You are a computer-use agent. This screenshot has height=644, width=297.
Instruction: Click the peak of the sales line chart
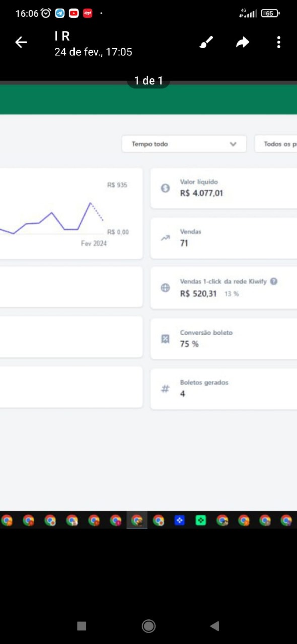[90, 203]
